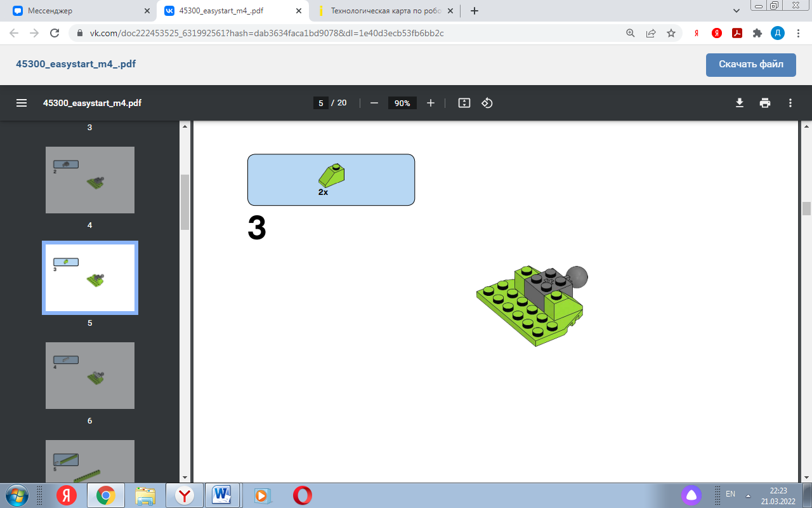Go back in browser history
The height and width of the screenshot is (508, 812).
coord(14,33)
